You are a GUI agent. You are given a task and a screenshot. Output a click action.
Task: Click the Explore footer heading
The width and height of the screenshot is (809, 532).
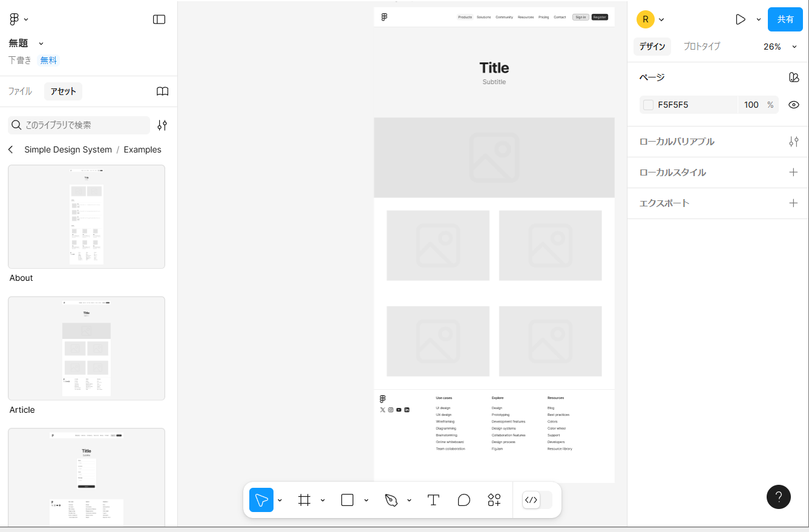tap(497, 398)
